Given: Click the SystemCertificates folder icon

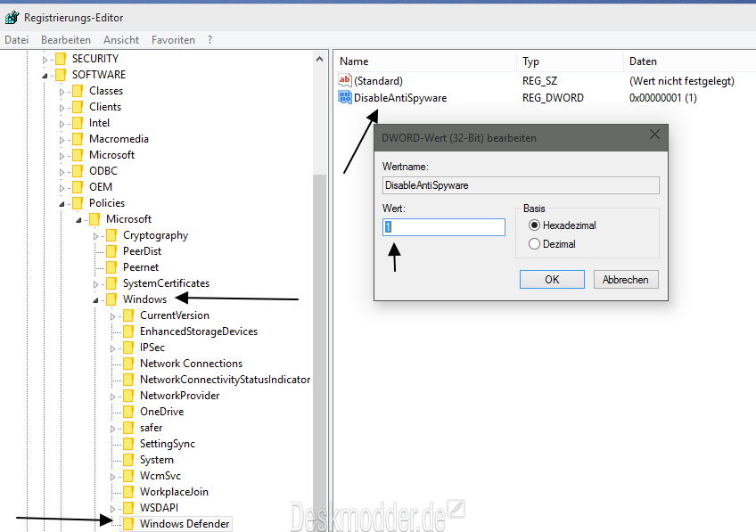Looking at the screenshot, I should (x=111, y=283).
